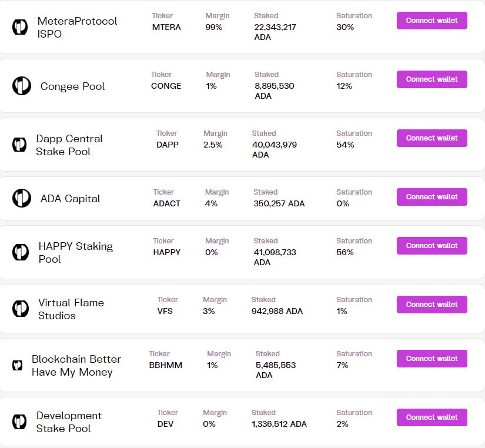This screenshot has height=448, width=485.
Task: Select the Congee Pool title text
Action: (x=72, y=86)
